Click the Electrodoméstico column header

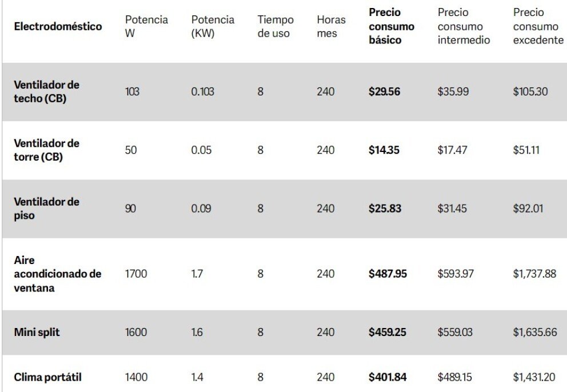(58, 26)
